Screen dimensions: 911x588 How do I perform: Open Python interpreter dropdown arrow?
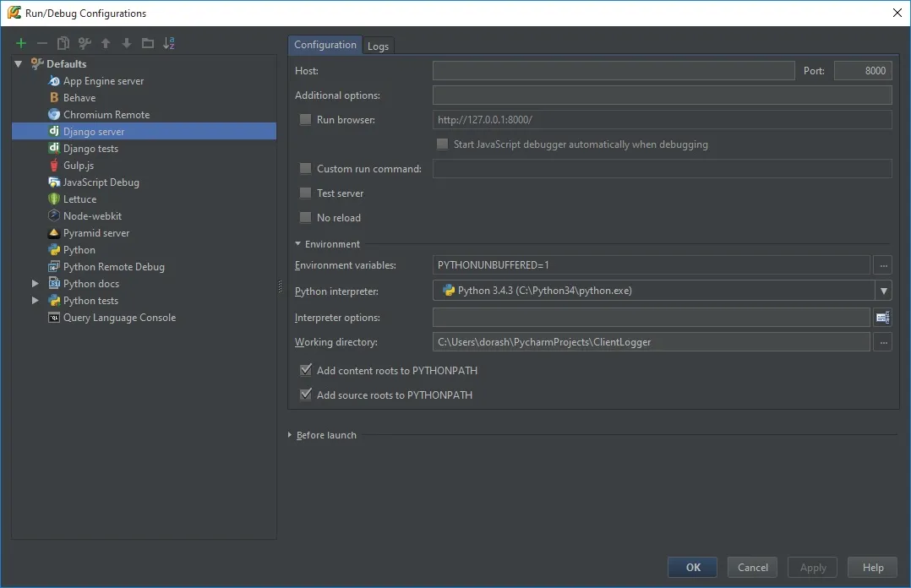point(883,291)
